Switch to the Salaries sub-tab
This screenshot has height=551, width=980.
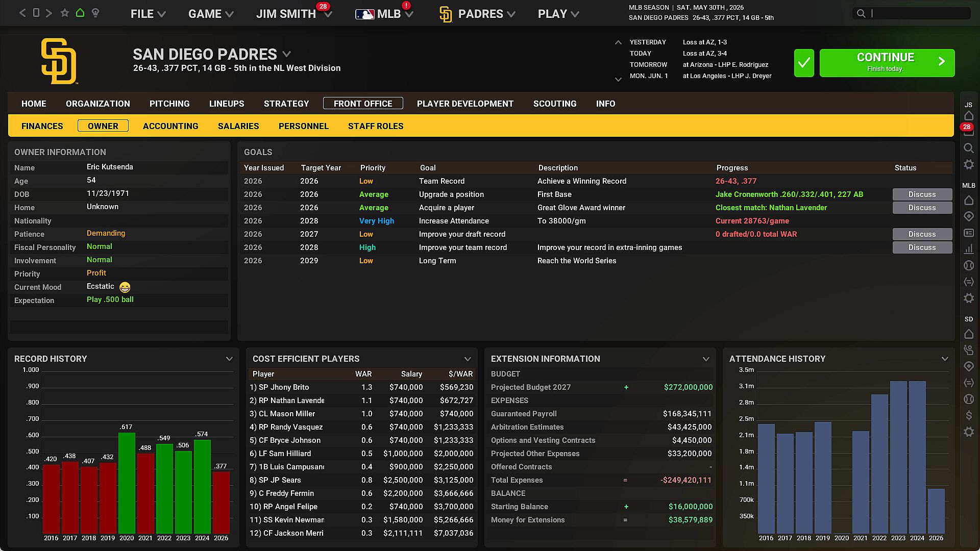[238, 126]
